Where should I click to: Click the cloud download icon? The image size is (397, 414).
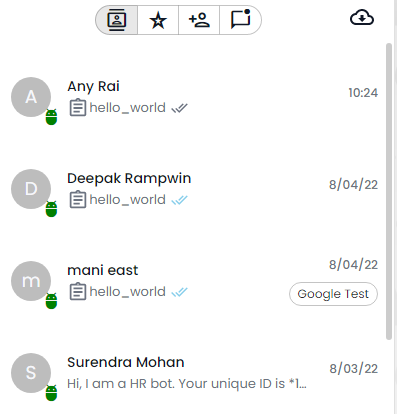click(362, 18)
